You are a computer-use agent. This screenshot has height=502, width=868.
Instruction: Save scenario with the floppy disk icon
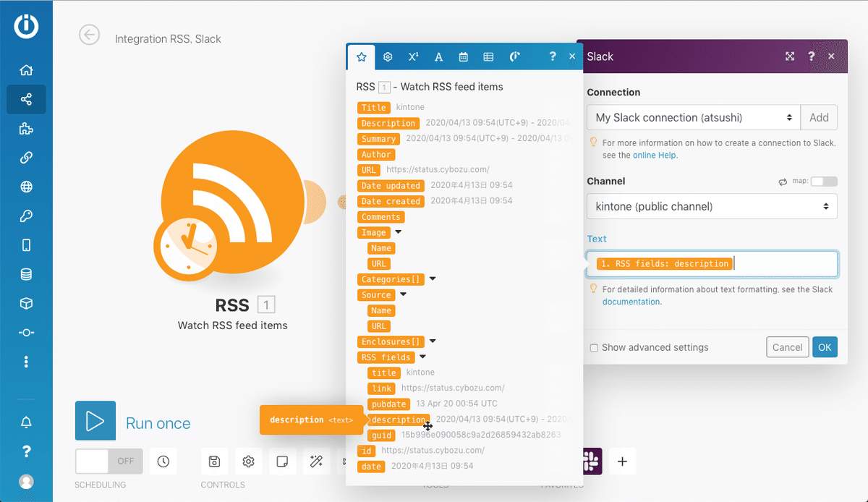(214, 461)
